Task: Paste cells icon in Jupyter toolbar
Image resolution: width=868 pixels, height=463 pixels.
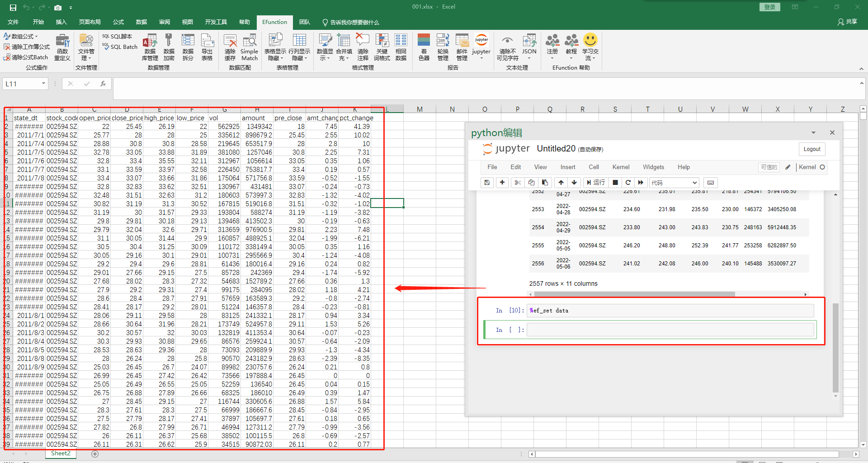Action: click(x=545, y=183)
